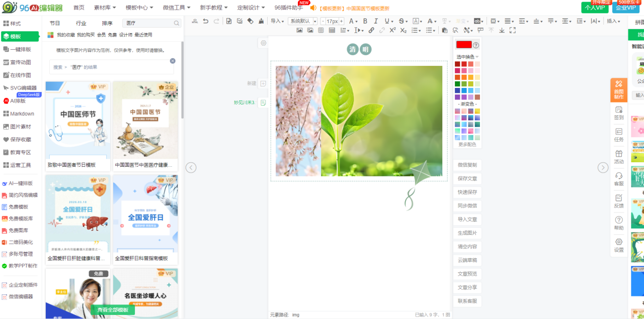Click the 保存文章 button
644x319 pixels.
pos(467,179)
